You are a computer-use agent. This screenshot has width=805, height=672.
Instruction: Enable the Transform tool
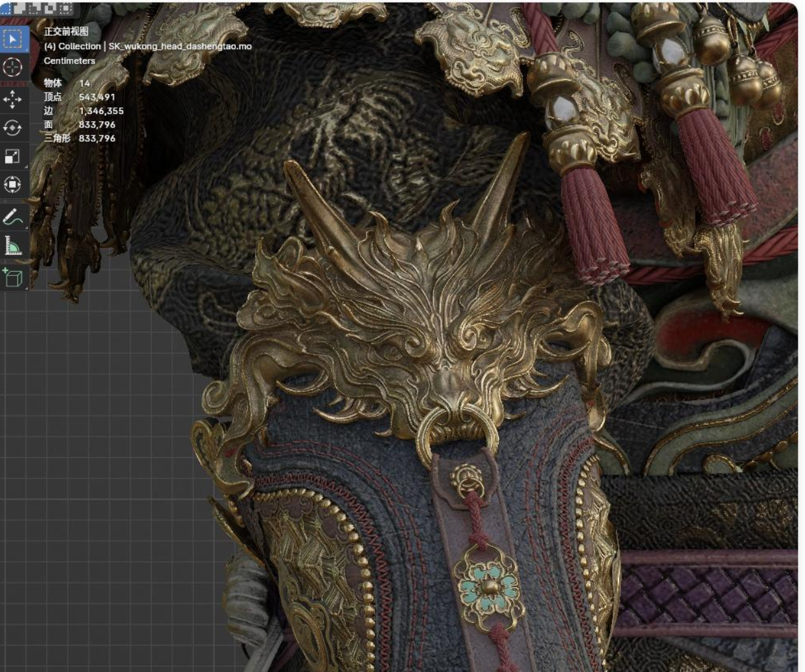(x=13, y=185)
